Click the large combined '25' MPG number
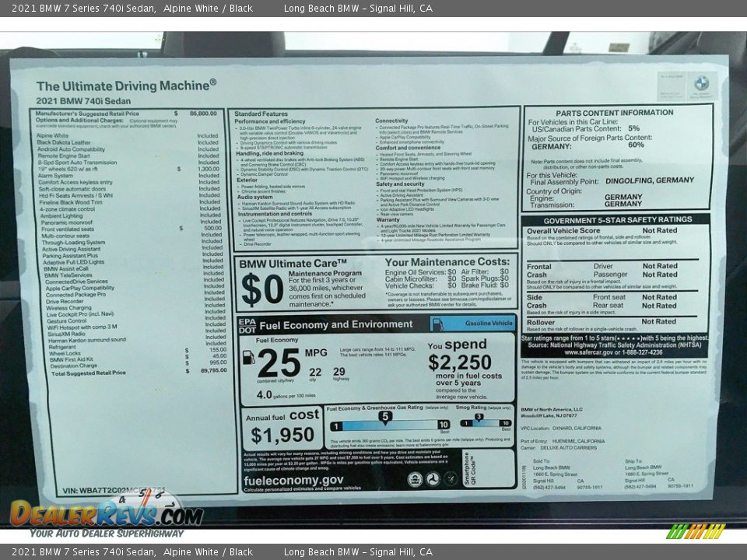 (x=279, y=363)
